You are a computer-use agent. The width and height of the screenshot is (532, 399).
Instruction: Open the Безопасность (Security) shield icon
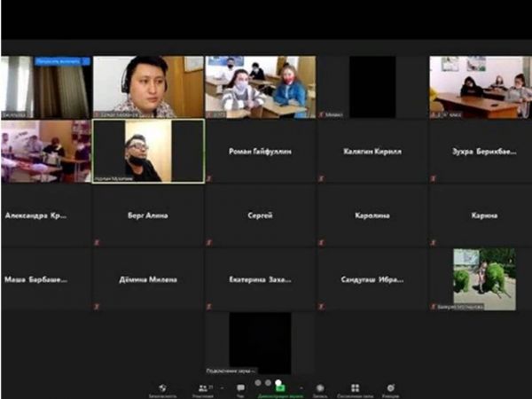tap(162, 387)
